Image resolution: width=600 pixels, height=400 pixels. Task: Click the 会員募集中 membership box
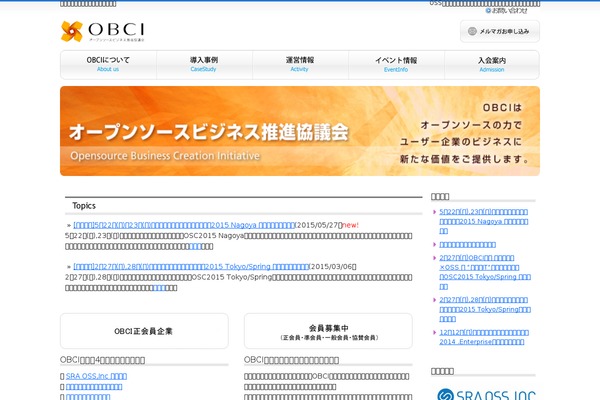coord(328,331)
